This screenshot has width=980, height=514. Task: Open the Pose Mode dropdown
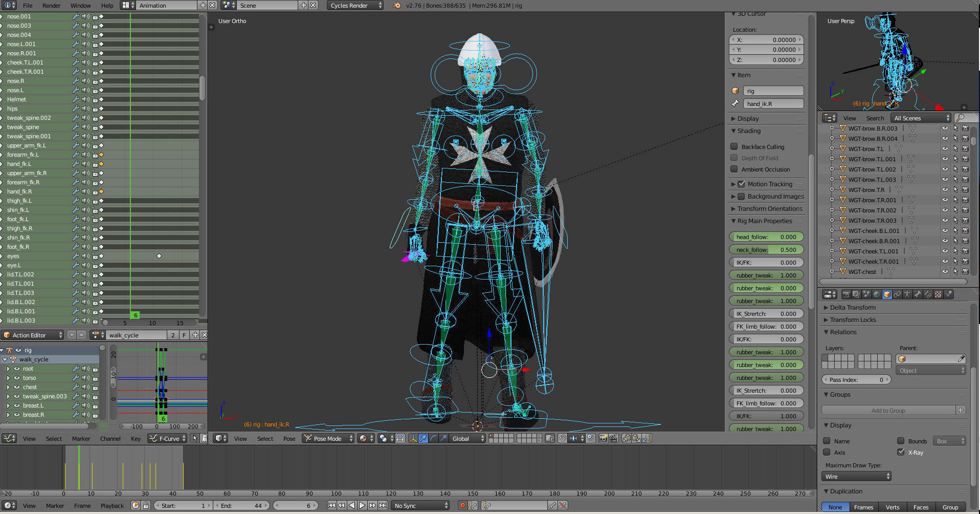[x=328, y=439]
